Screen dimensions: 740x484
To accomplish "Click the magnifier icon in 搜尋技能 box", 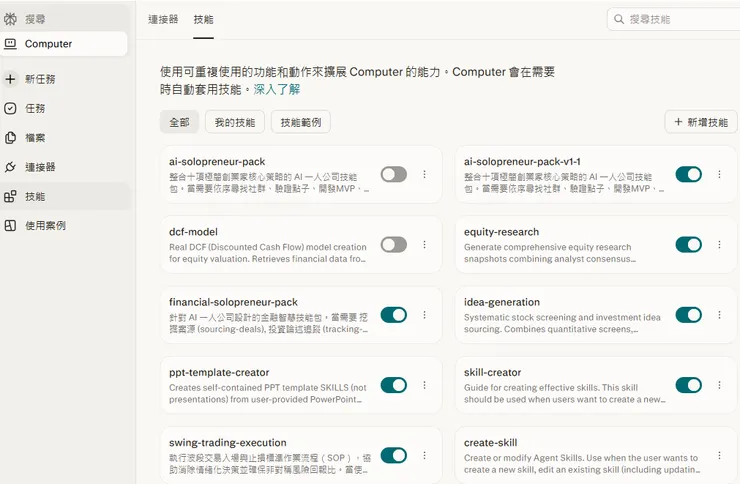I will pyautogui.click(x=619, y=19).
